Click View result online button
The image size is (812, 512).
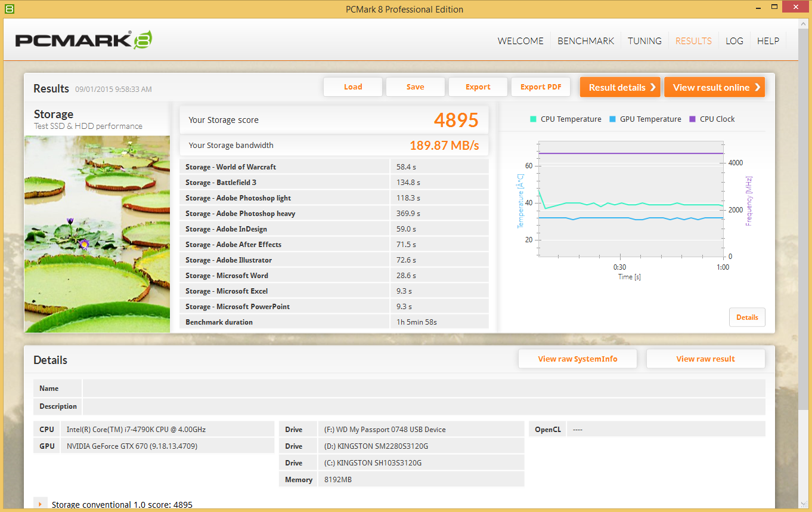(x=714, y=87)
